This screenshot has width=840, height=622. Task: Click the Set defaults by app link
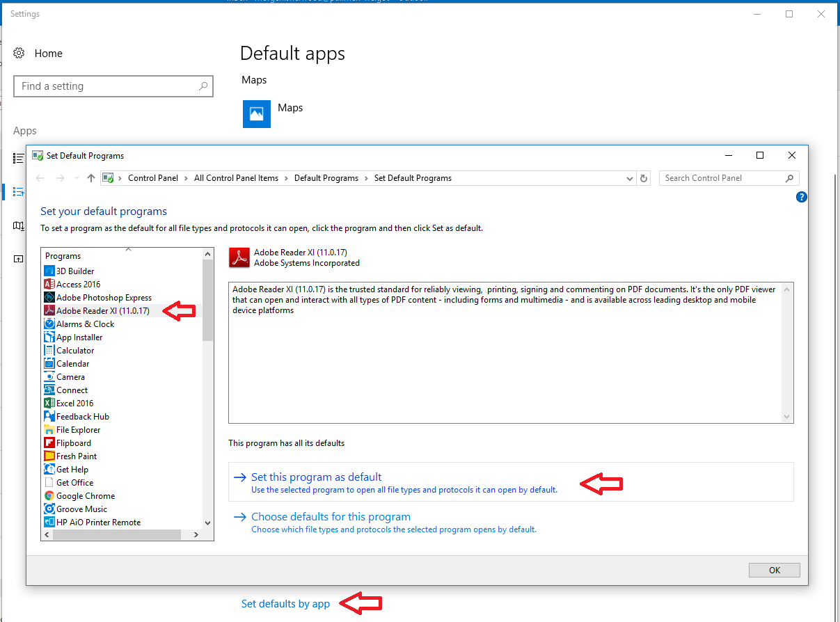[x=285, y=604]
